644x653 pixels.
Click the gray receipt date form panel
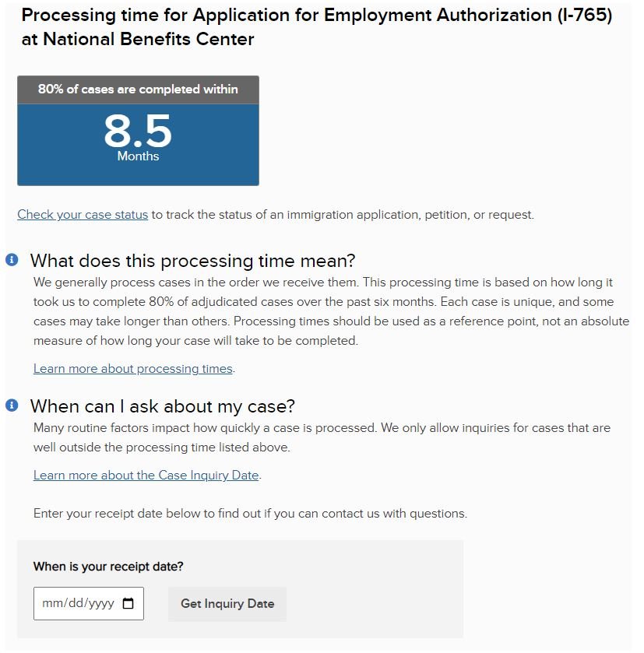[240, 589]
